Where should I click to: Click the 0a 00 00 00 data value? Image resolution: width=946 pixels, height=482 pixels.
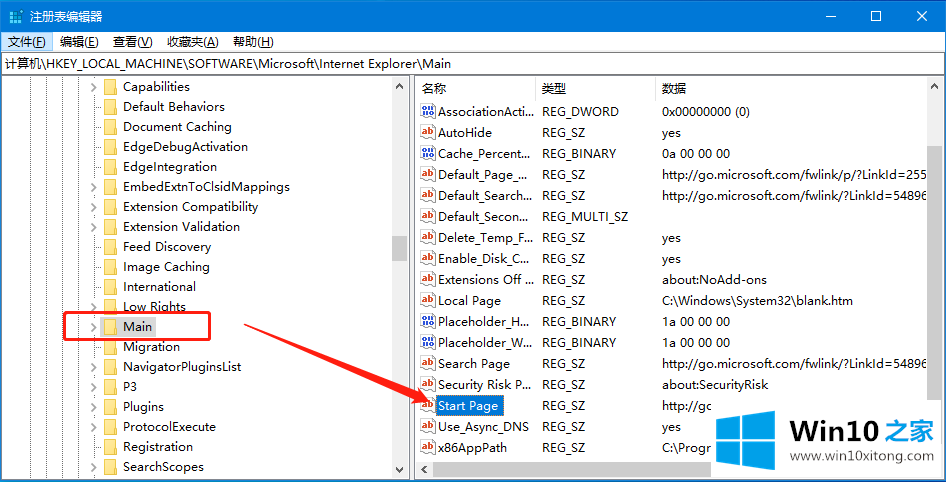696,153
